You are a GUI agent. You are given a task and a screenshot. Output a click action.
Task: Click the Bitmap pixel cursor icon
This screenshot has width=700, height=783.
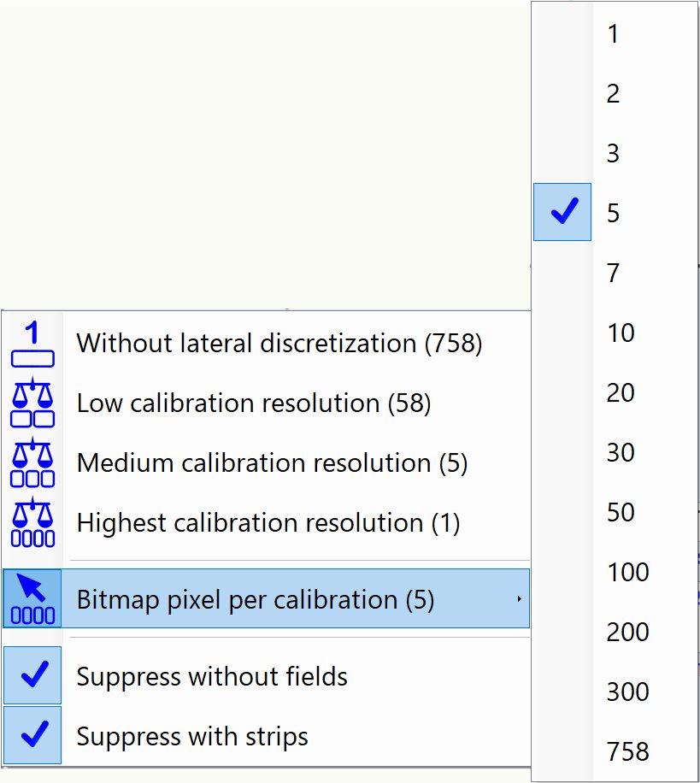32,599
